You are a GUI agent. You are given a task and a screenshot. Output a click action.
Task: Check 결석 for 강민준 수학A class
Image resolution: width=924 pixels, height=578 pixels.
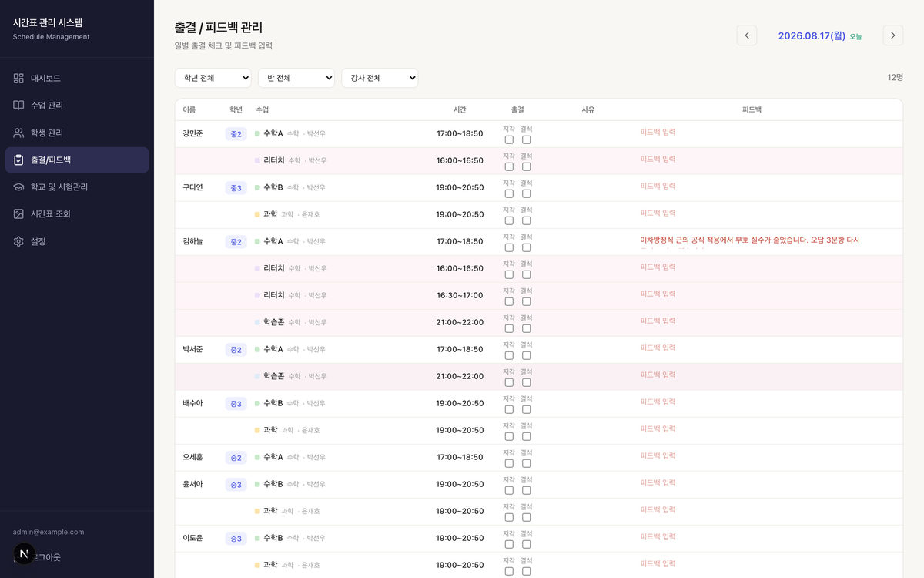[526, 139]
